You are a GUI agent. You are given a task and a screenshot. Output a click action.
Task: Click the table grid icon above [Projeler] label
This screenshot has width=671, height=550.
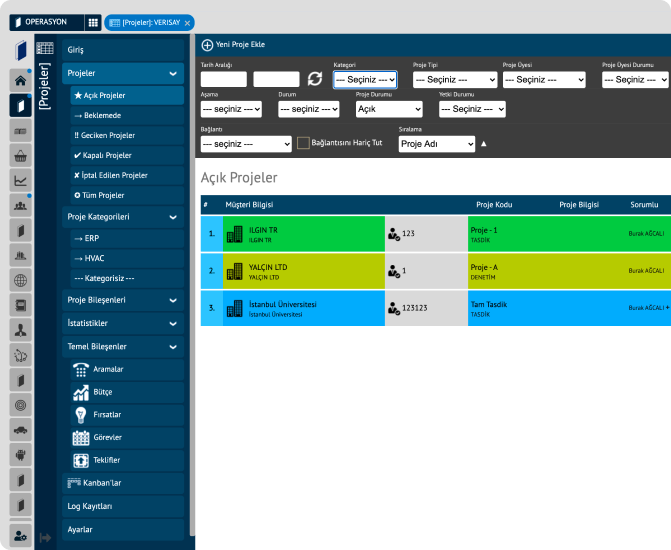click(45, 48)
